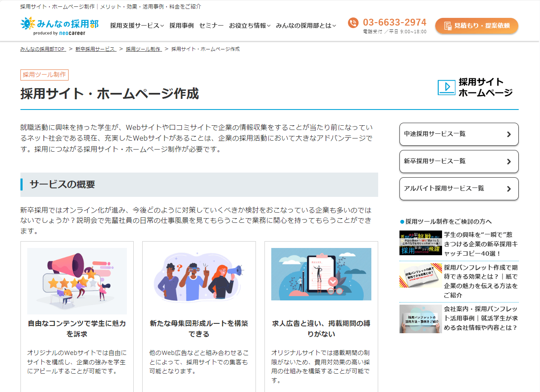Click the 採用ツール制作 breadcrumb link

tap(143, 49)
